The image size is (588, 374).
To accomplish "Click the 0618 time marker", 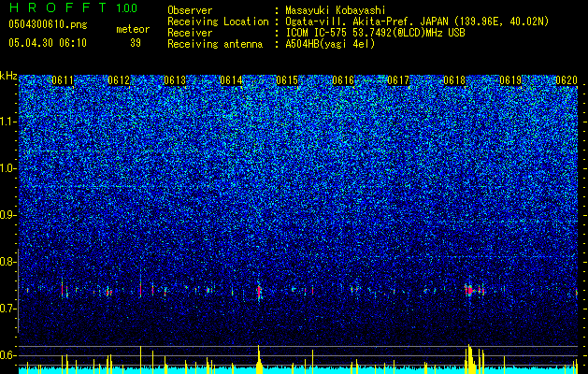I will [454, 80].
